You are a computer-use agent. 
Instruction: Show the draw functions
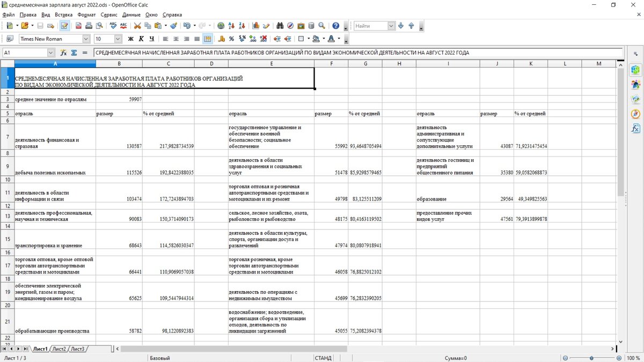click(x=266, y=26)
